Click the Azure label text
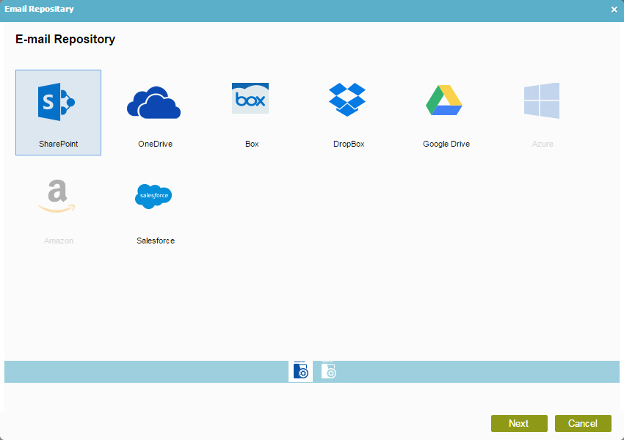Screen dimensions: 624x440 542,144
